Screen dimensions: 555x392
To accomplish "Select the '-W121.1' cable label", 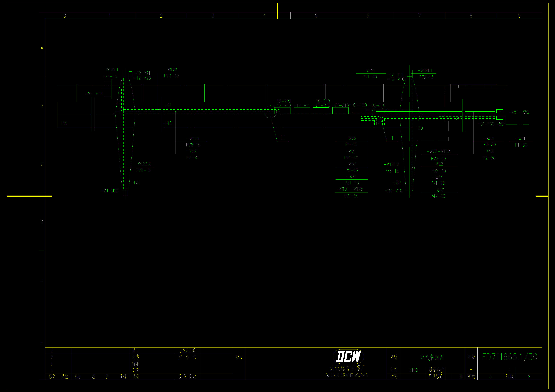I will click(x=425, y=70).
